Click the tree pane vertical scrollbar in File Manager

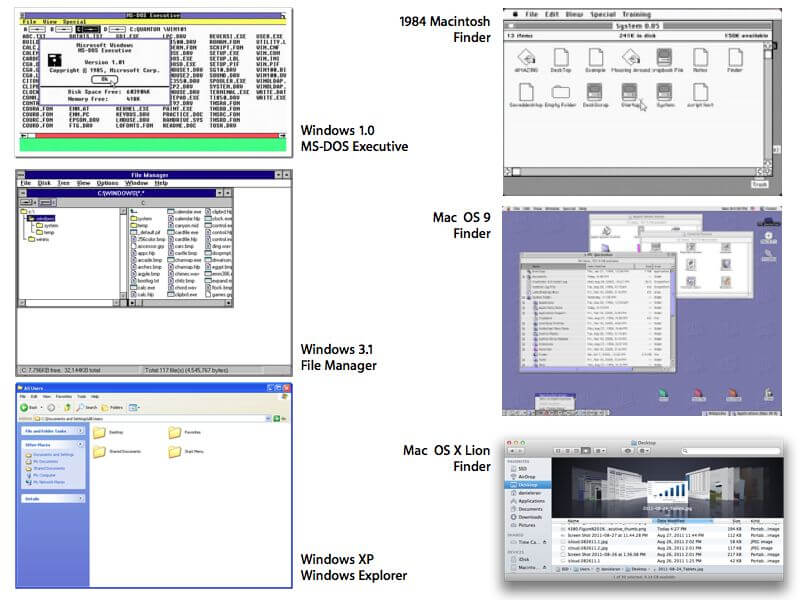123,253
